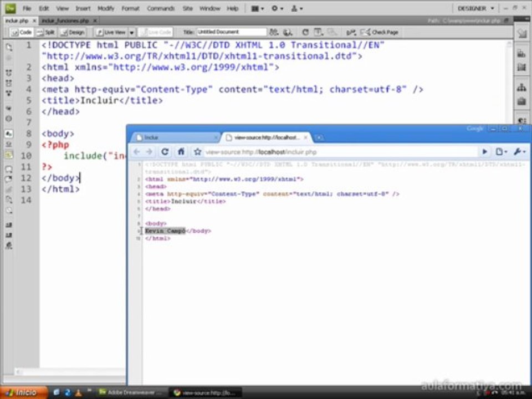
Task: Select the Incluir tab in Chrome
Action: tap(176, 137)
